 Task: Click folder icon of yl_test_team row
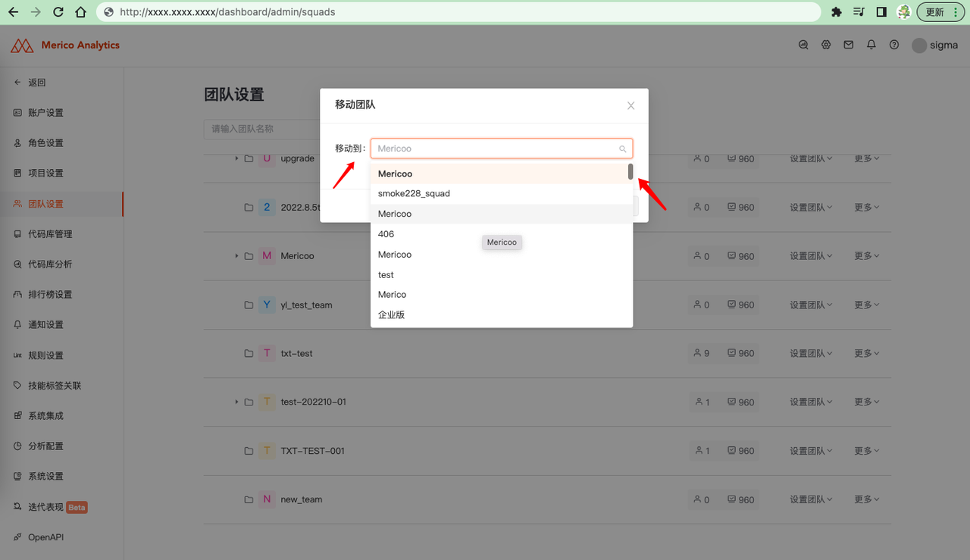(x=249, y=305)
